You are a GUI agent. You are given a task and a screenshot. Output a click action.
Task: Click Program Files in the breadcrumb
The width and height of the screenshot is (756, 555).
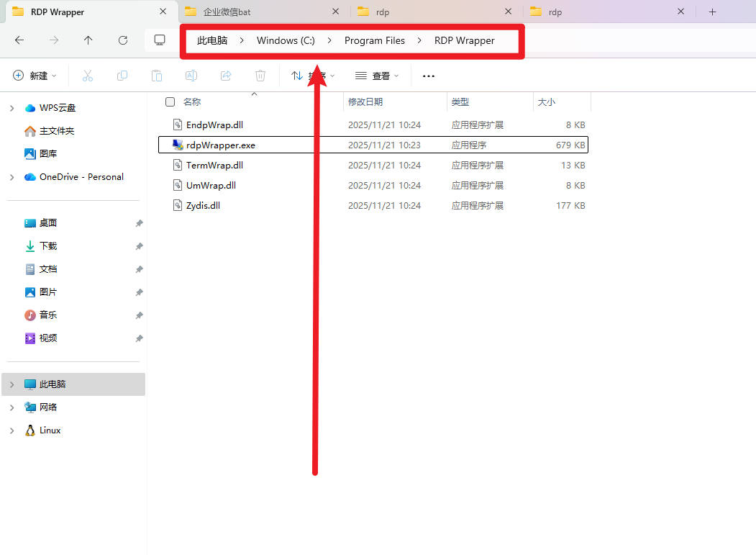coord(375,40)
